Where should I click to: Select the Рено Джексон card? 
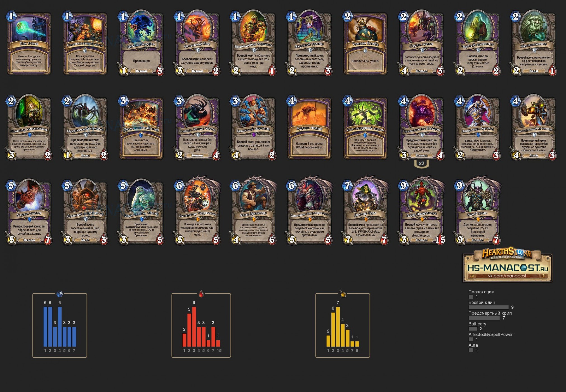253,211
